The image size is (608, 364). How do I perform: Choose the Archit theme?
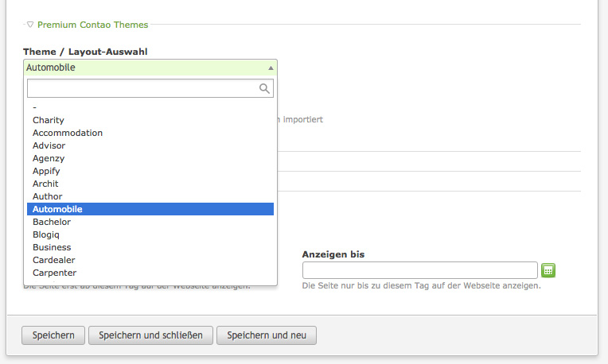(x=45, y=184)
